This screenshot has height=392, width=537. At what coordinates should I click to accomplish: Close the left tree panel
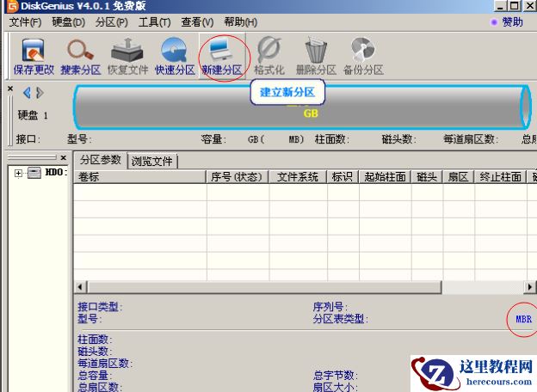(64, 157)
